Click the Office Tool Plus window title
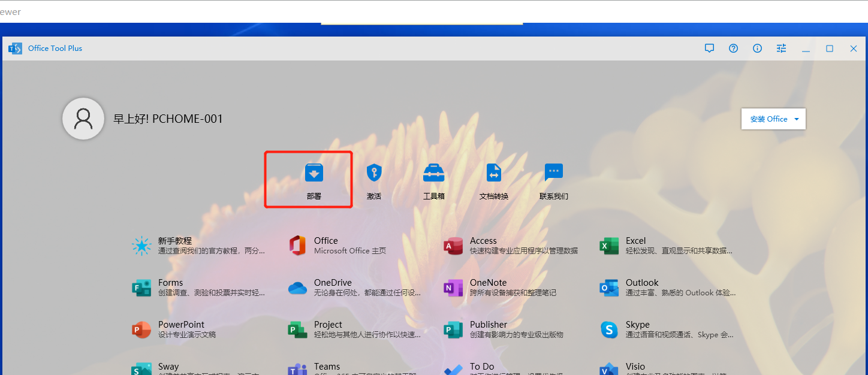 (55, 49)
